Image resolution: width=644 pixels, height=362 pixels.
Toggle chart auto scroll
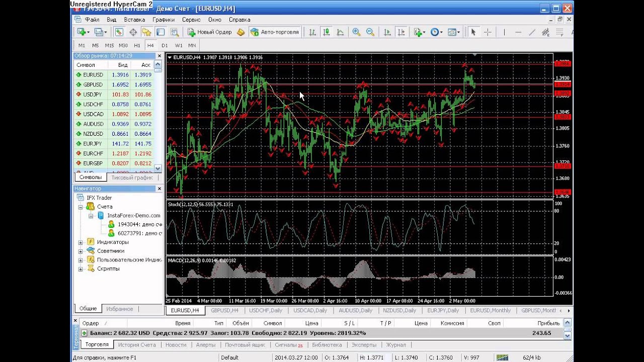click(387, 32)
